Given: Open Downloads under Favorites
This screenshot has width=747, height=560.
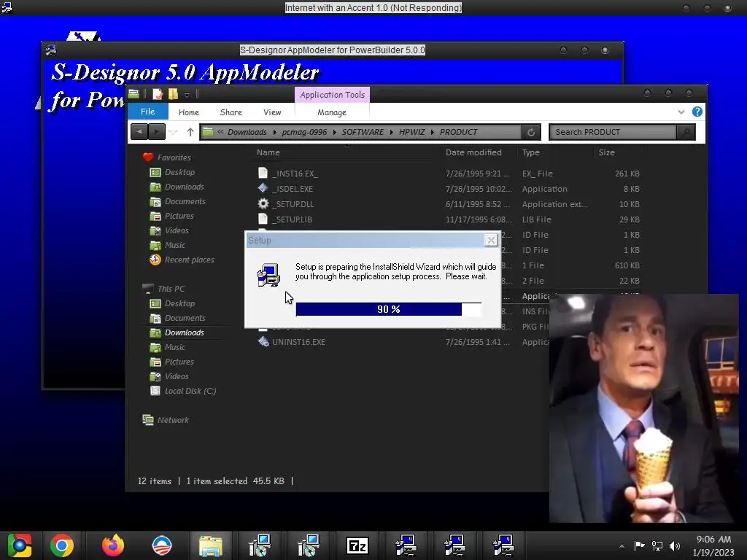Looking at the screenshot, I should click(x=185, y=187).
